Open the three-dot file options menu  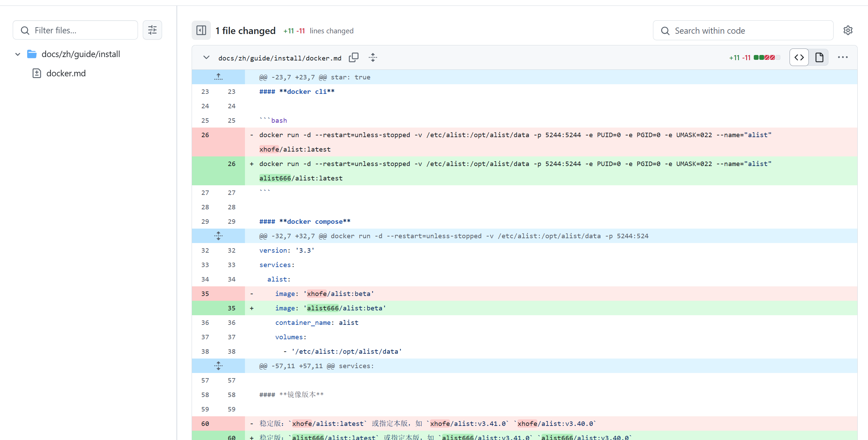coord(843,57)
